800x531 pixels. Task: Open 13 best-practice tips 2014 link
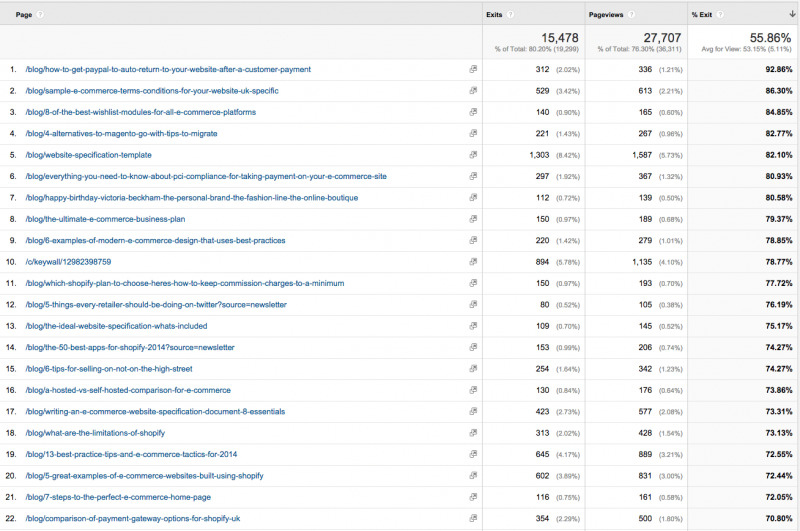pos(131,454)
